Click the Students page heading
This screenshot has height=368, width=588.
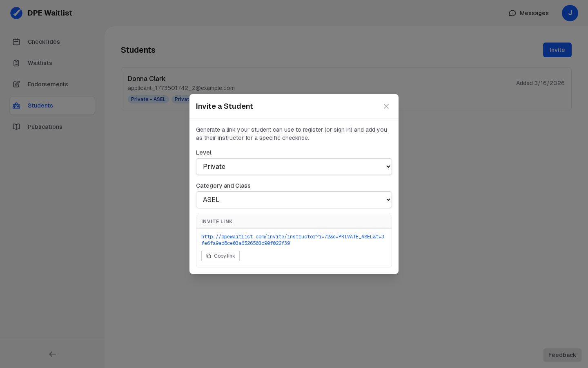tap(138, 50)
